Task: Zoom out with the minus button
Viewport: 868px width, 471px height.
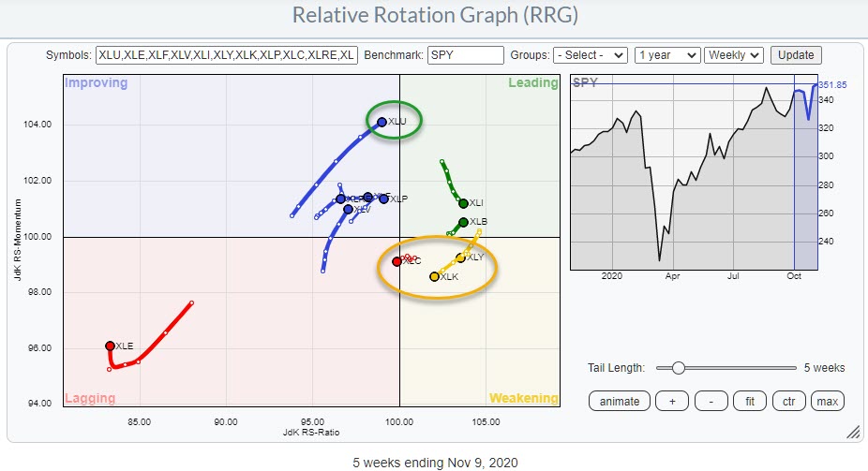Action: tap(711, 402)
